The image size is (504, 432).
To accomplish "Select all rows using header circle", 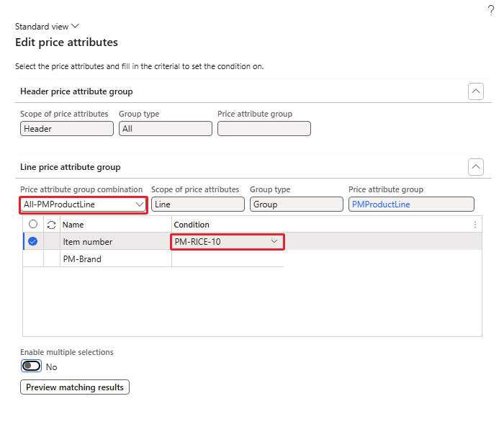I will [x=33, y=224].
